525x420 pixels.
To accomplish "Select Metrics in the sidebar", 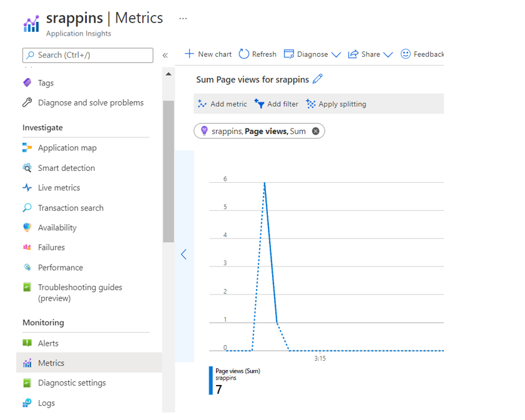I will 51,363.
